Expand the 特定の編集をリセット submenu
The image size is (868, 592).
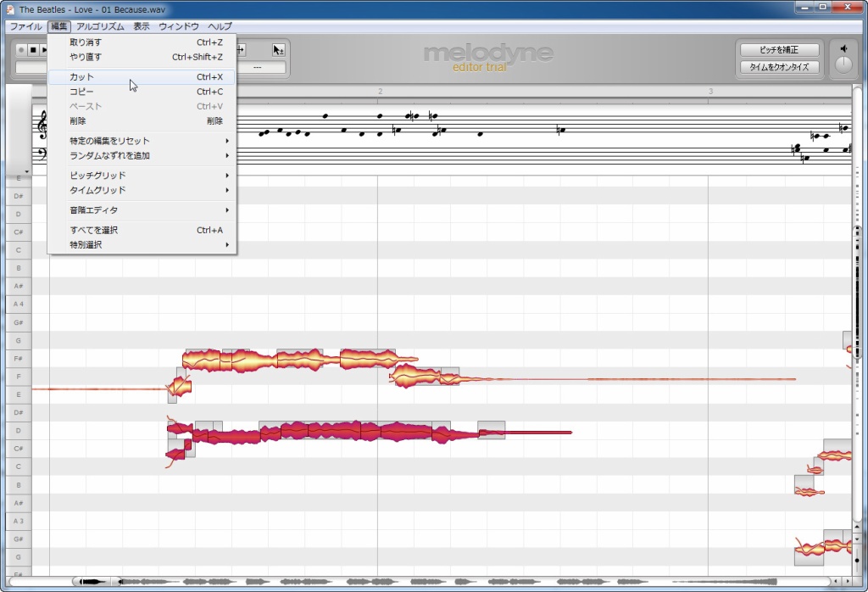[x=142, y=141]
